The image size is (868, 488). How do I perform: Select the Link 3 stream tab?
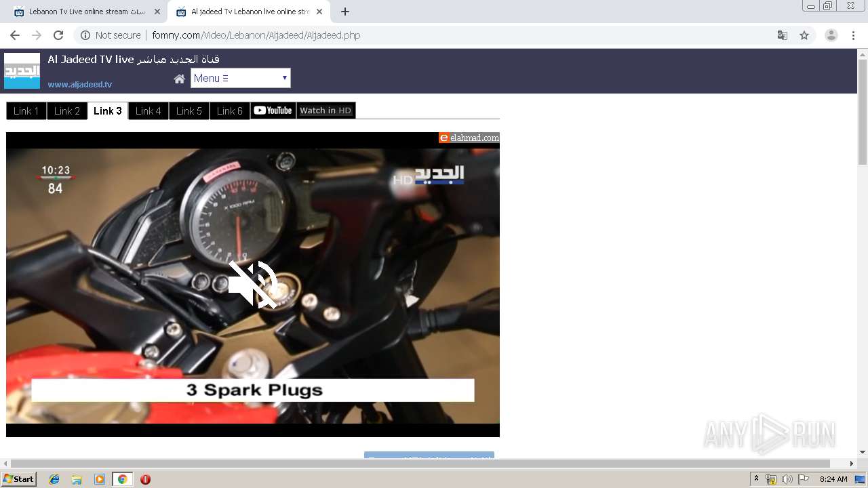(x=108, y=110)
